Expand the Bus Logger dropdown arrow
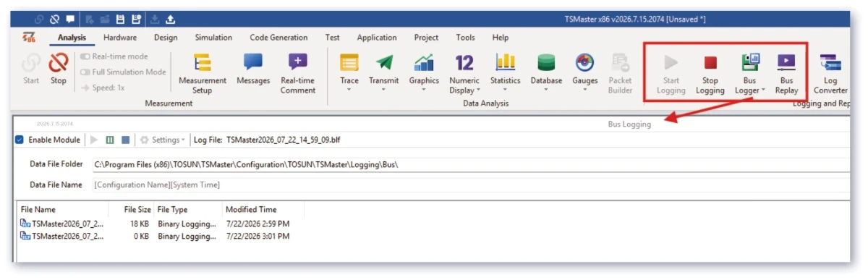This screenshot has height=280, width=868. 763,90
